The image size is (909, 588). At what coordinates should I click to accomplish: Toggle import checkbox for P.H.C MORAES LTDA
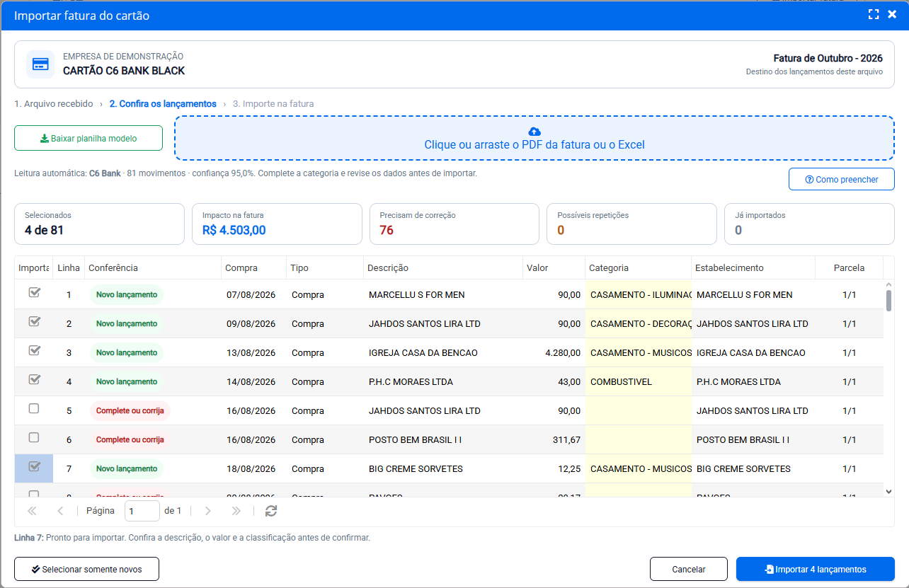click(33, 379)
